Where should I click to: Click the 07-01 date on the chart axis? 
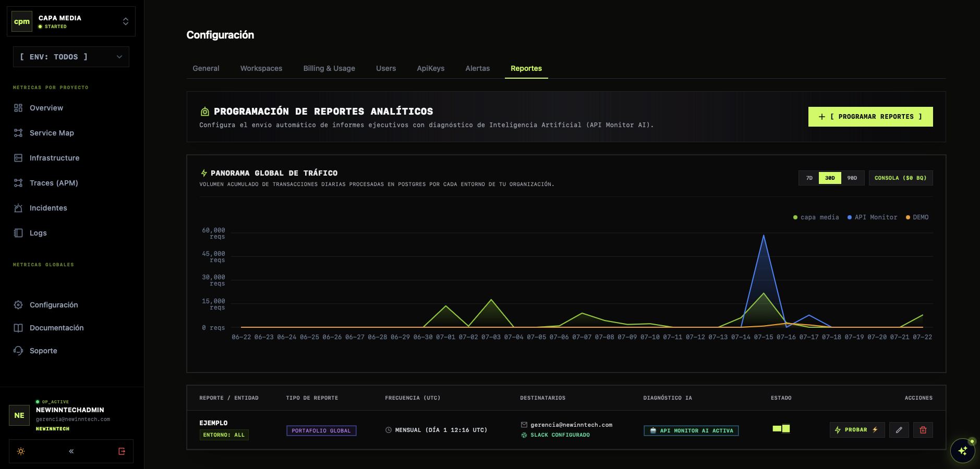(446, 337)
